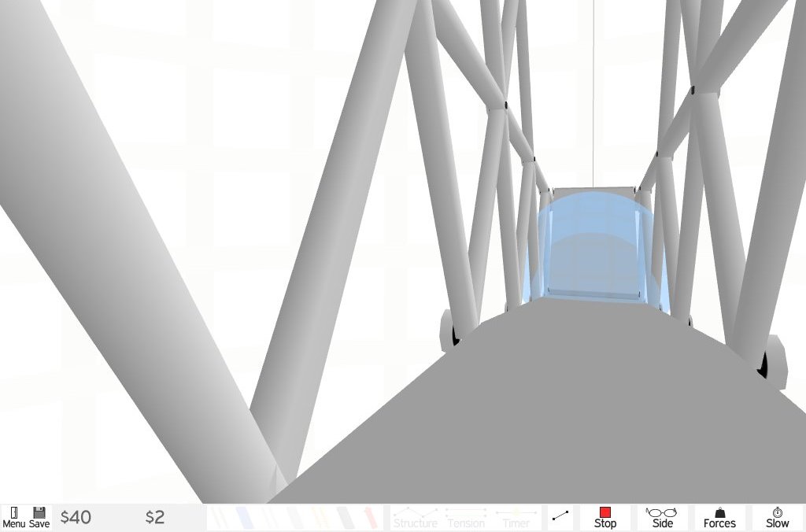Click the blue transparent vehicle cab
Screen dimensions: 806x532
click(594, 244)
